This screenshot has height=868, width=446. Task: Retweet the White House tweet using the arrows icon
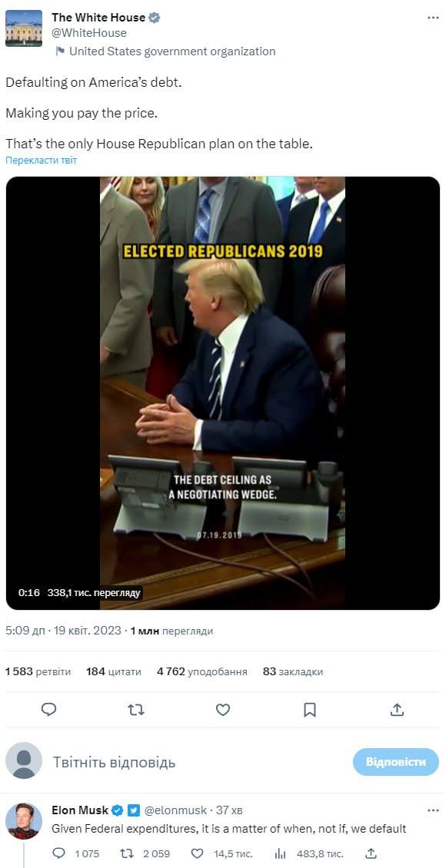tap(136, 710)
